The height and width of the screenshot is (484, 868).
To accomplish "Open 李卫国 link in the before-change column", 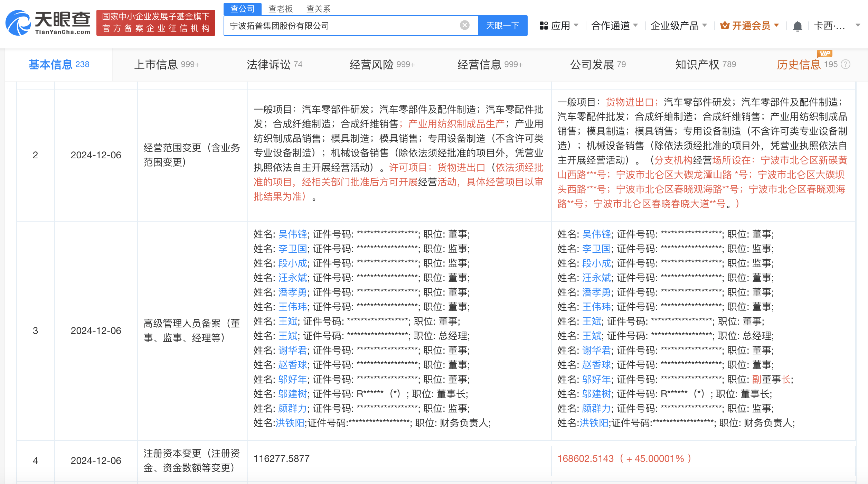I will (293, 249).
